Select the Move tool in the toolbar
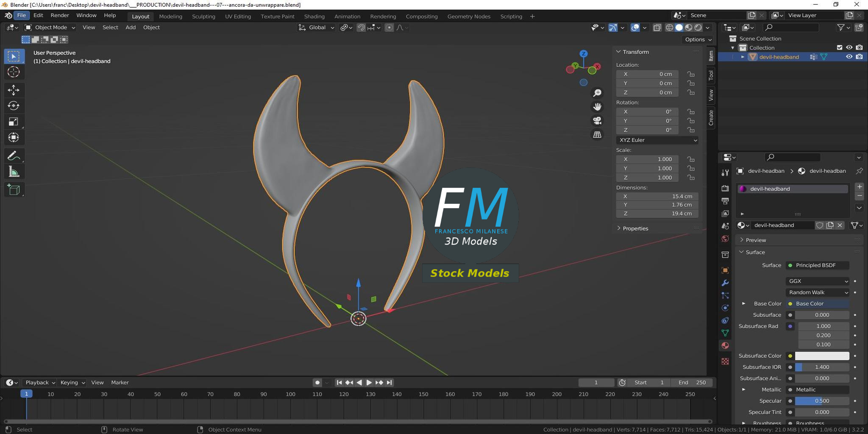 tap(14, 90)
